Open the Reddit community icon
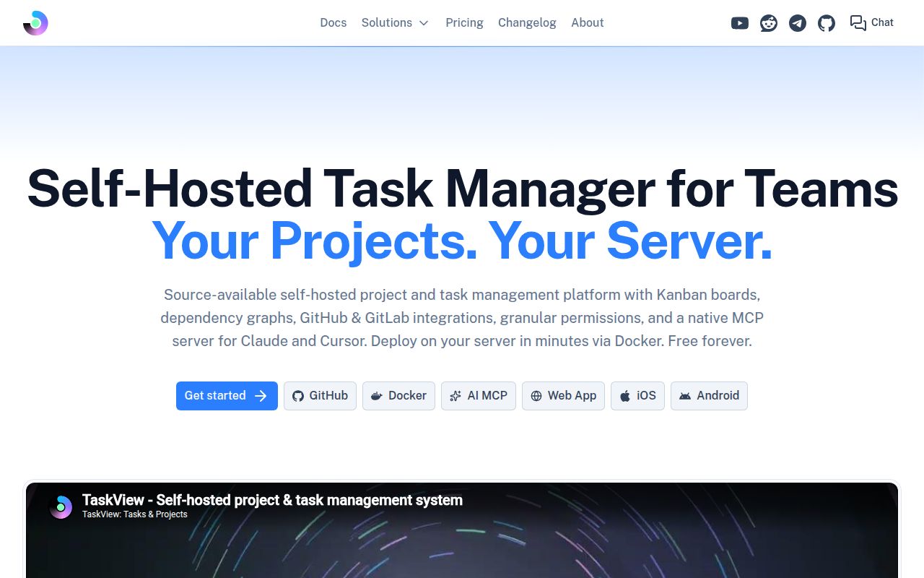 pyautogui.click(x=769, y=23)
